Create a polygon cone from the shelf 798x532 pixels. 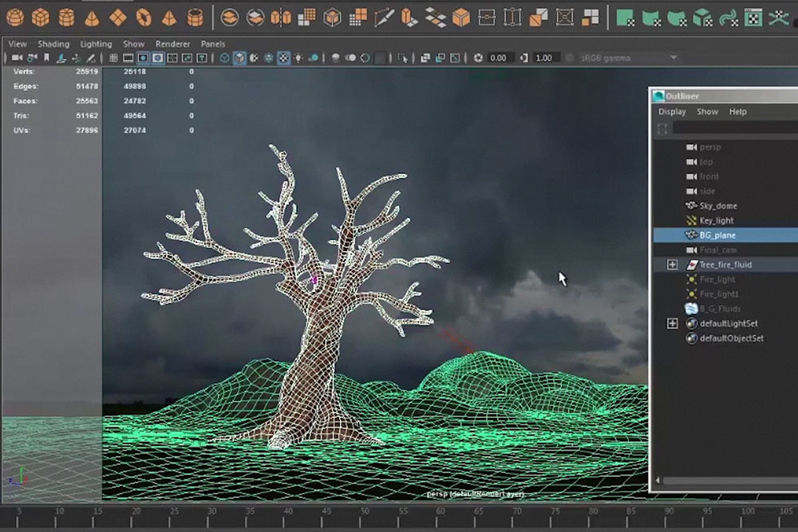[92, 18]
